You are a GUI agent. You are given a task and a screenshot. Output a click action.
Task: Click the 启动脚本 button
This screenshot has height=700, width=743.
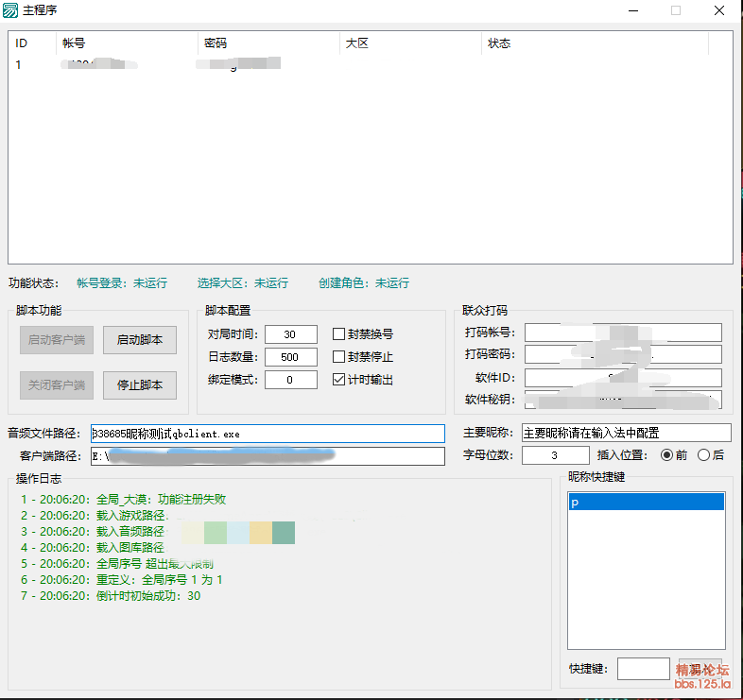click(140, 339)
